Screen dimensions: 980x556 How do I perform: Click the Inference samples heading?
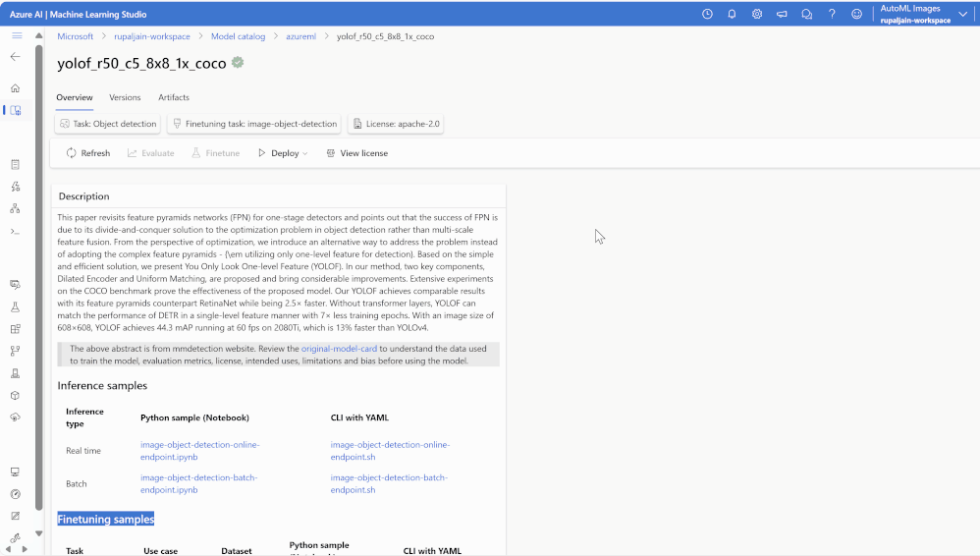(102, 386)
